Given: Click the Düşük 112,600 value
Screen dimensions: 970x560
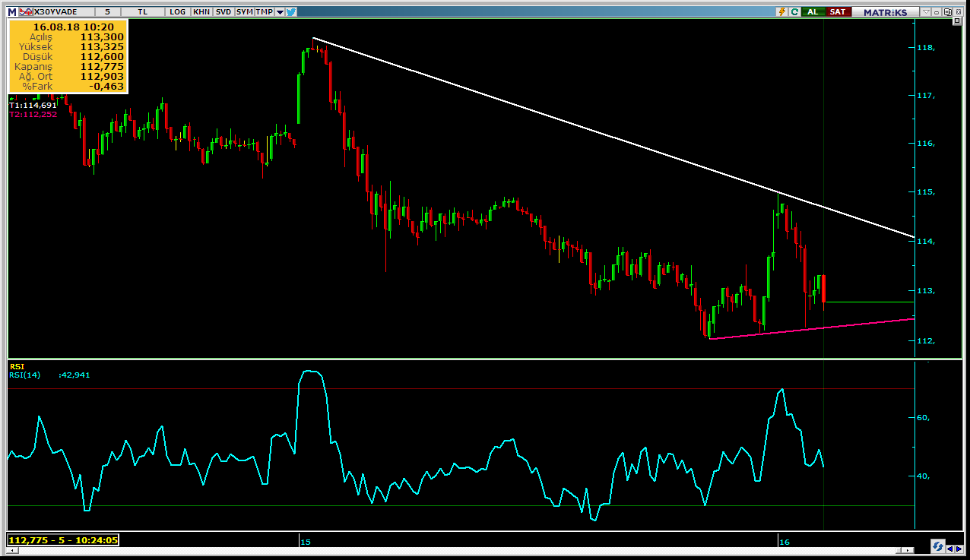Looking at the screenshot, I should [x=102, y=56].
